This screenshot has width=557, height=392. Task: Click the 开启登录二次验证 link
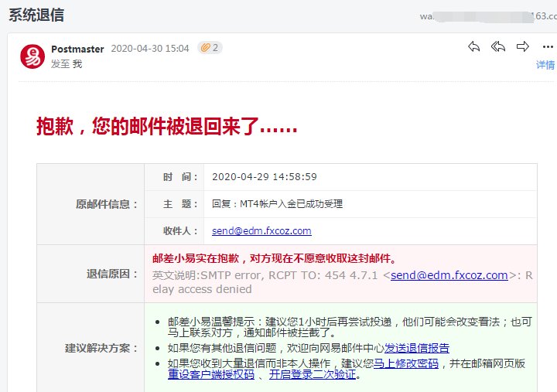point(313,374)
